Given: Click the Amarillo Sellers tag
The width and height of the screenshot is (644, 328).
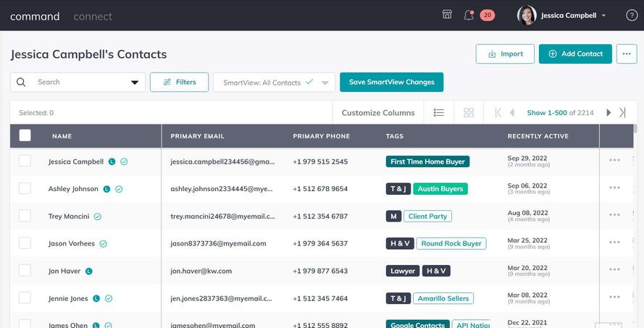Looking at the screenshot, I should coord(443,298).
